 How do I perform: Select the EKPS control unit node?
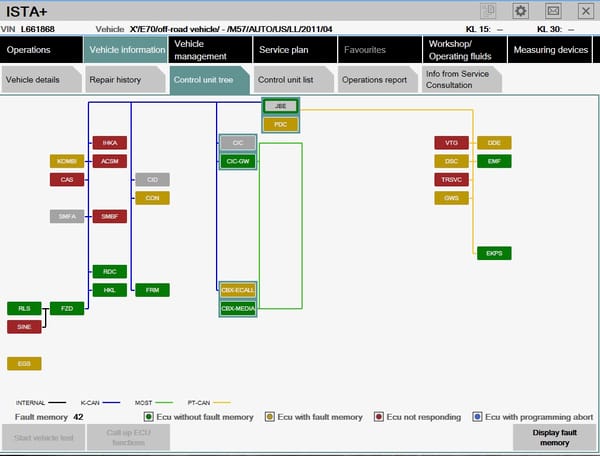(494, 253)
